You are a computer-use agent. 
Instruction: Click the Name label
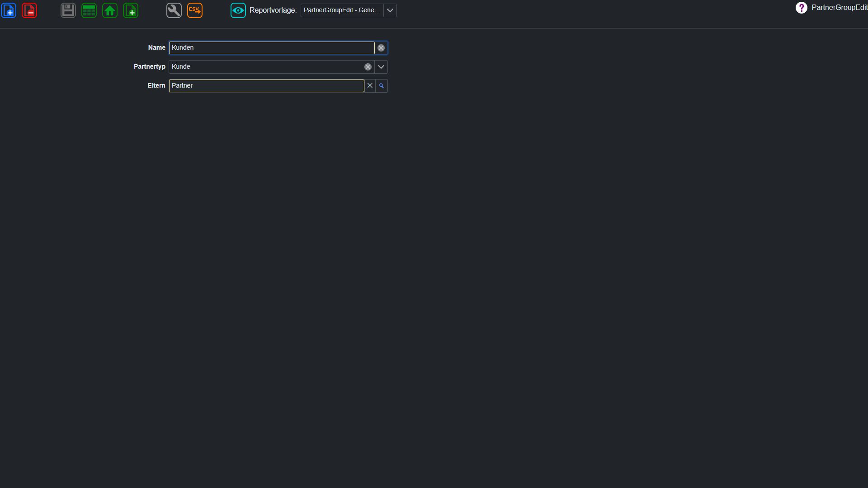[x=157, y=48]
